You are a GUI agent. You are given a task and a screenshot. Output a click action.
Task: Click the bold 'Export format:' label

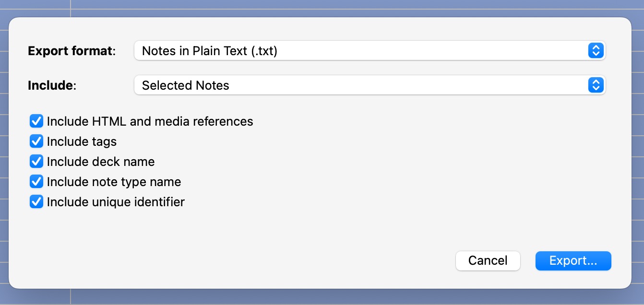(x=72, y=51)
